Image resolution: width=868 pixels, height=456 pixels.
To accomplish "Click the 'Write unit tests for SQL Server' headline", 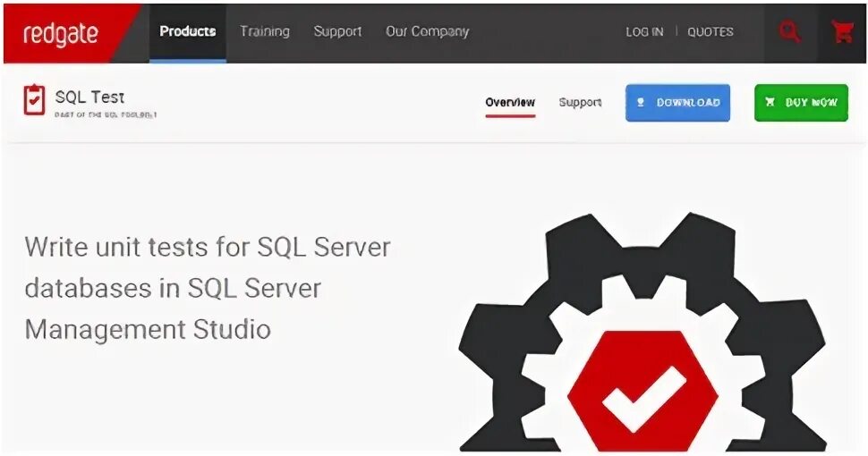I will click(x=208, y=288).
